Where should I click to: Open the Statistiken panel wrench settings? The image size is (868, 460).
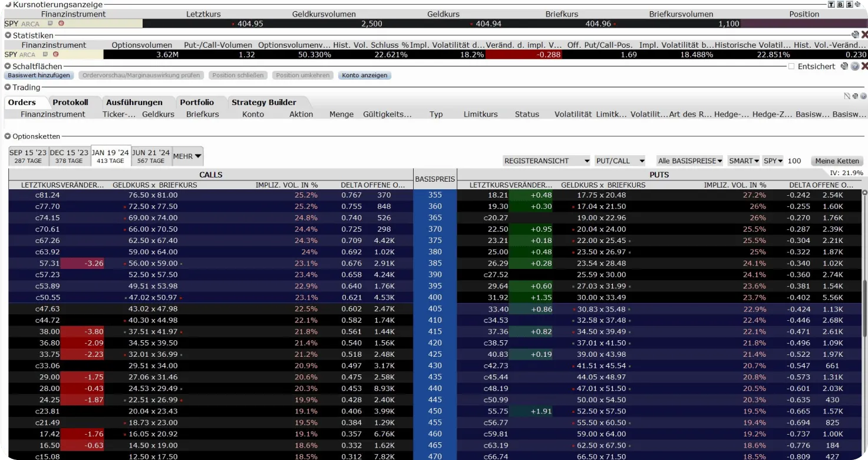[x=855, y=35]
